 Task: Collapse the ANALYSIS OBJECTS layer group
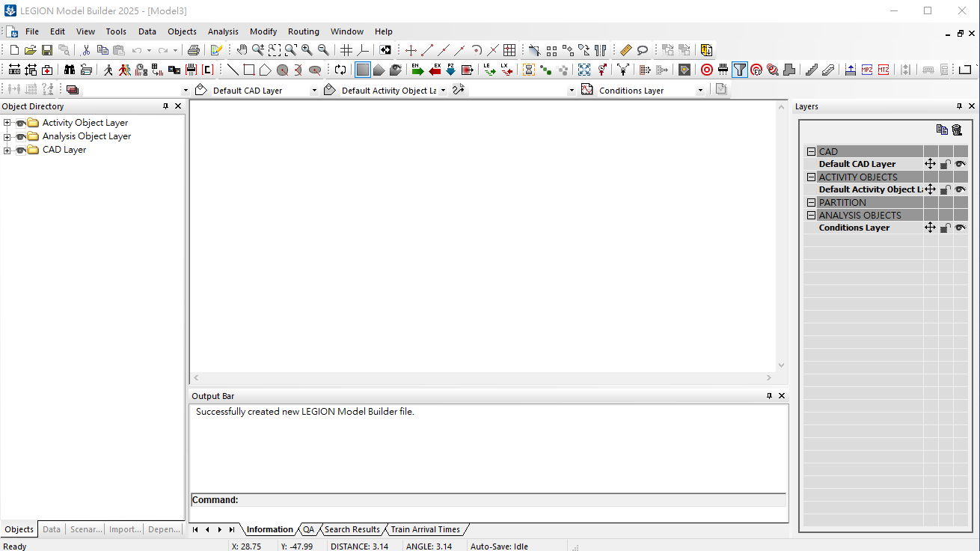[x=811, y=216]
